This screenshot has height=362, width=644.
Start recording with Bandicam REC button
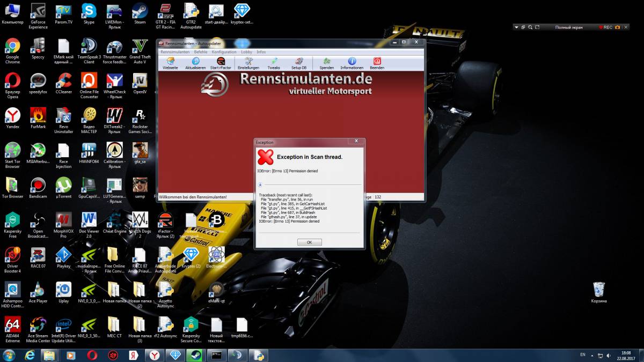tap(605, 27)
